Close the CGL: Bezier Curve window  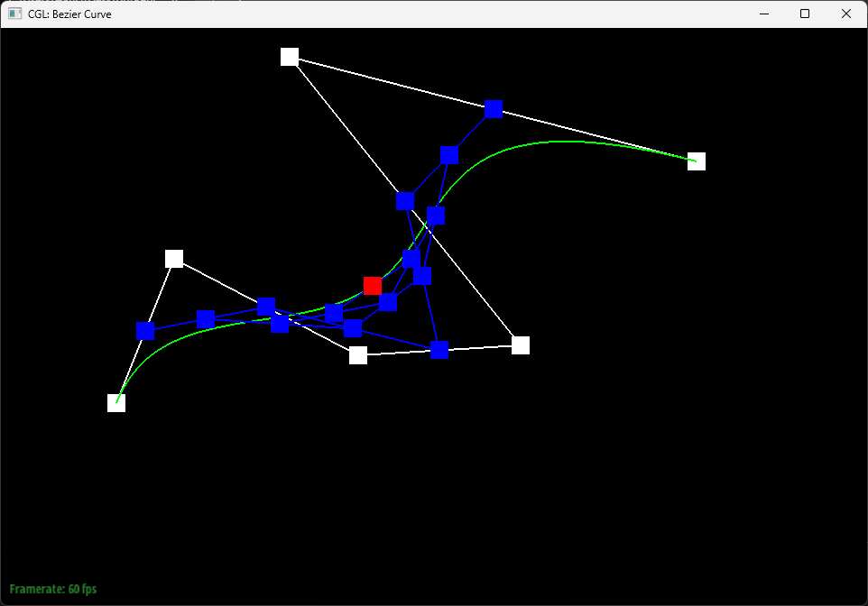coord(845,14)
